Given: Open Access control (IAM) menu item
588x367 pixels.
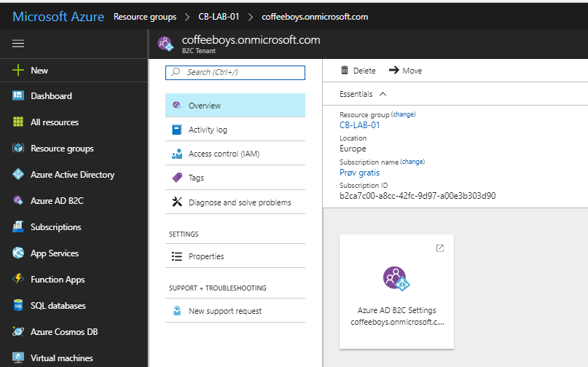Looking at the screenshot, I should [224, 154].
